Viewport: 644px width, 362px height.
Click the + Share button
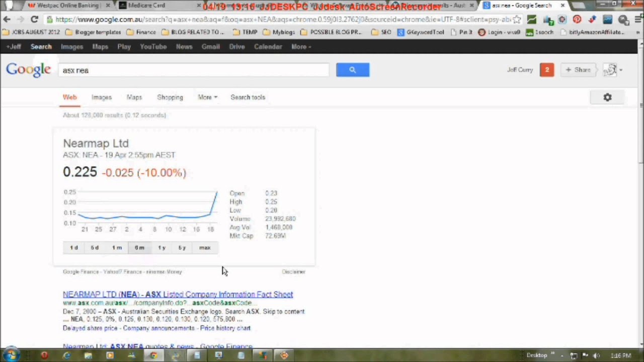coord(578,70)
